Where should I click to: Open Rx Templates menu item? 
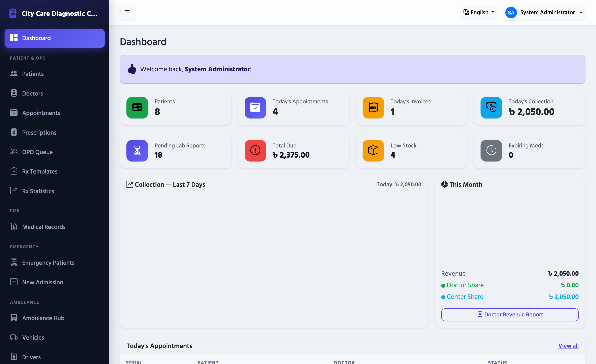coord(55,171)
